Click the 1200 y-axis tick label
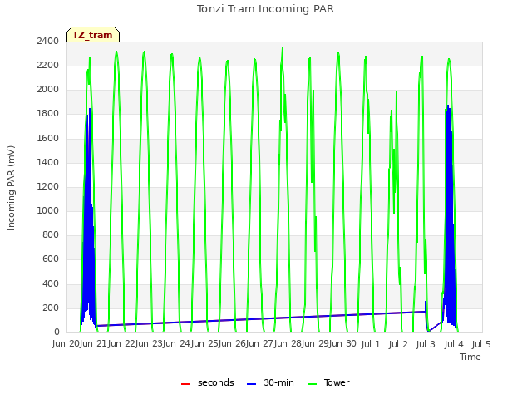 [48, 186]
